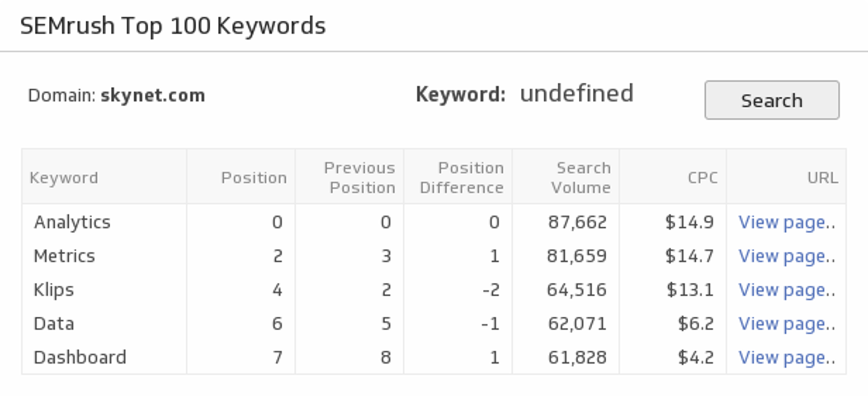Click the Position column header
868x396 pixels.
tap(254, 178)
